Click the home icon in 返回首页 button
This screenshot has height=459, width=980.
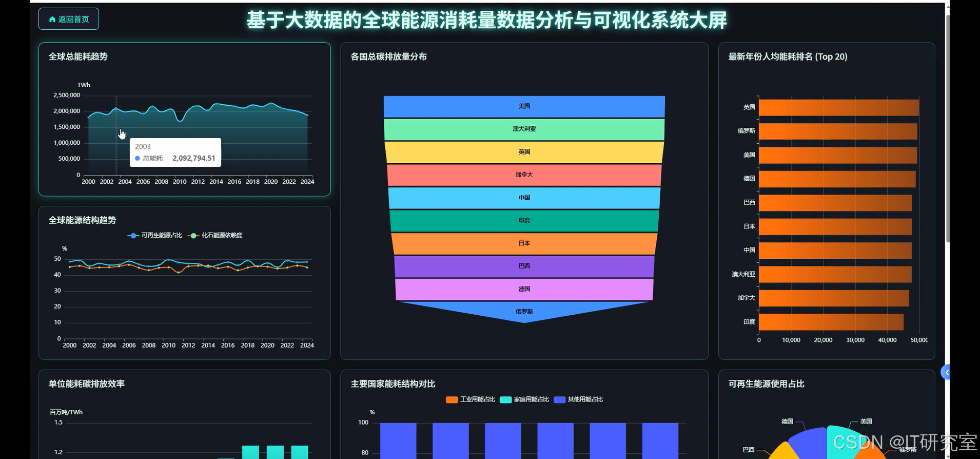pyautogui.click(x=52, y=20)
